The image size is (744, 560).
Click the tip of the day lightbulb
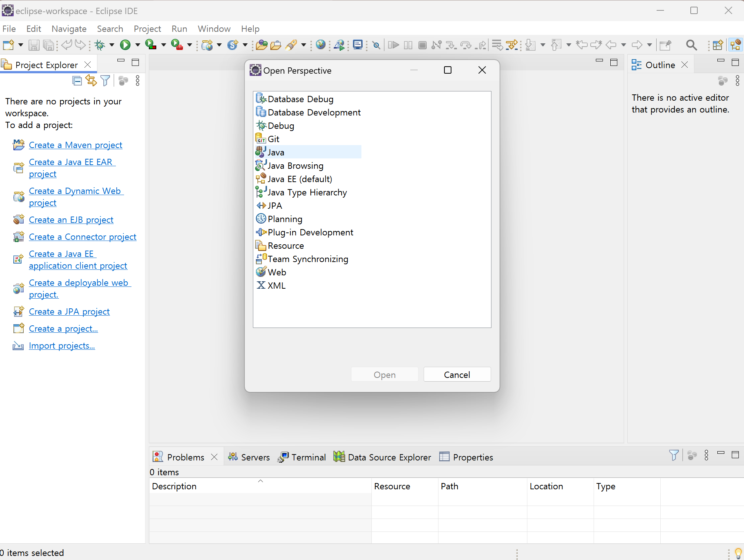click(x=738, y=553)
